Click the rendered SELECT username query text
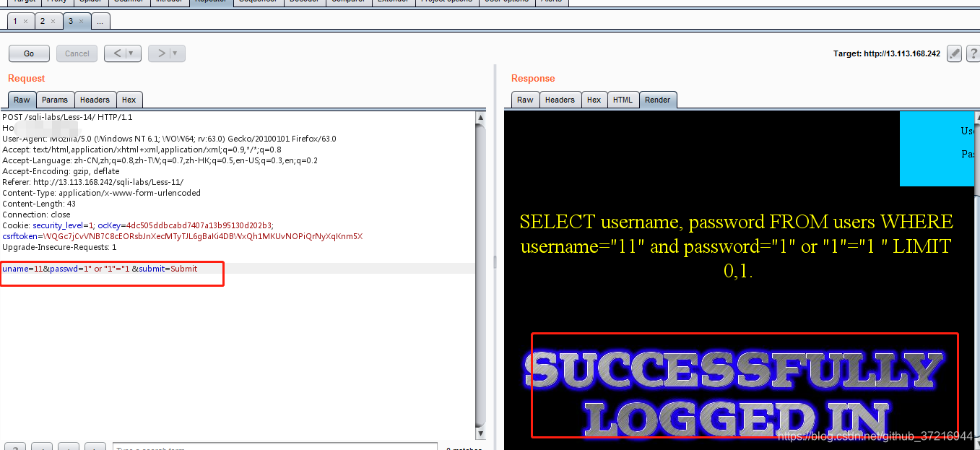Viewport: 980px width, 450px height. click(736, 246)
